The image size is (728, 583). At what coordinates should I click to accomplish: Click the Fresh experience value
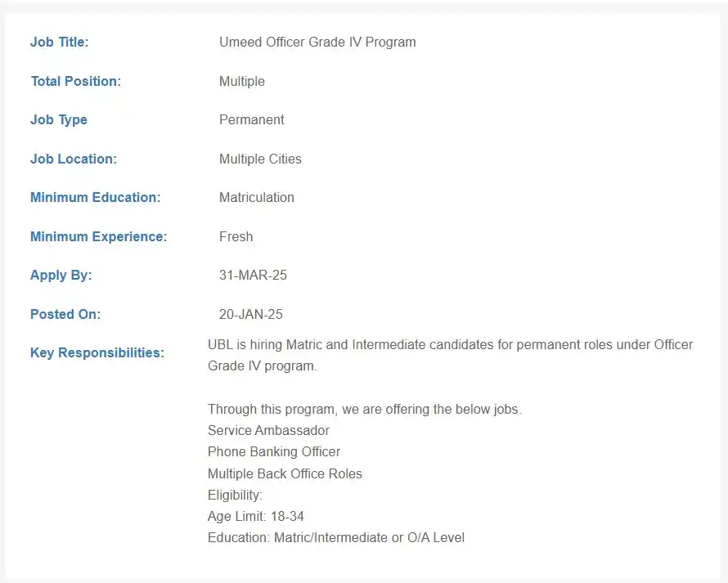click(236, 237)
